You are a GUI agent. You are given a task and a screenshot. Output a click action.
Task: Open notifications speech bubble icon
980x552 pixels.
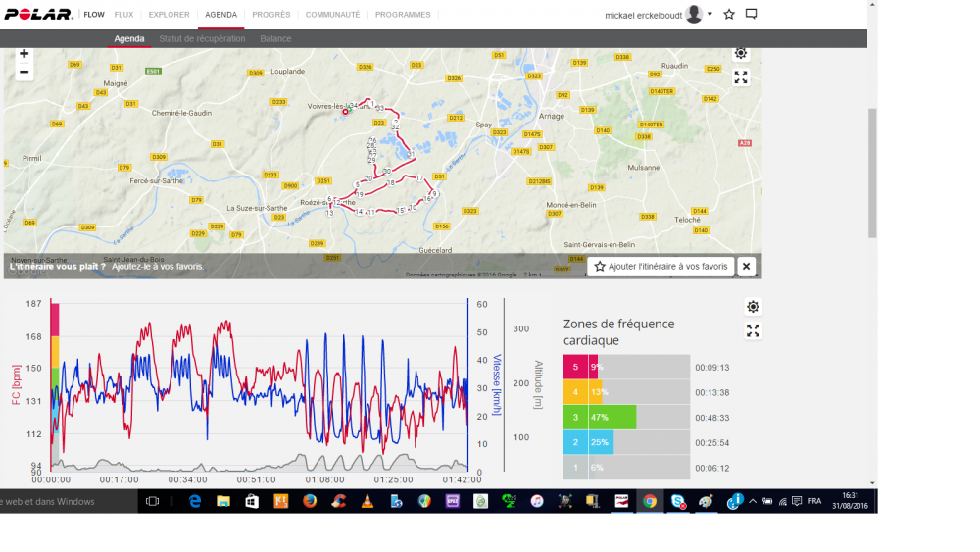(x=752, y=15)
